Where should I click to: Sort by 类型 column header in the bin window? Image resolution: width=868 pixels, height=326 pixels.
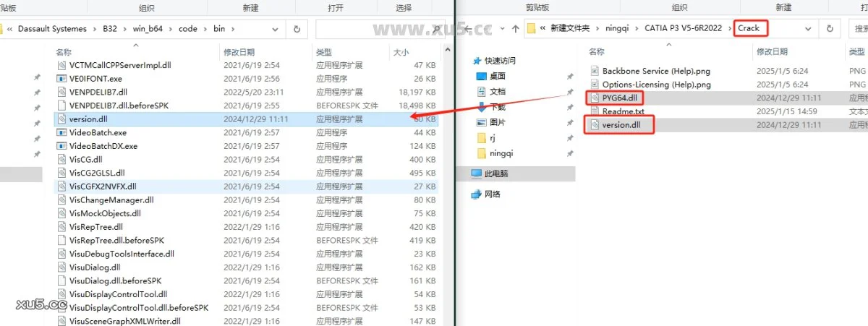point(323,52)
